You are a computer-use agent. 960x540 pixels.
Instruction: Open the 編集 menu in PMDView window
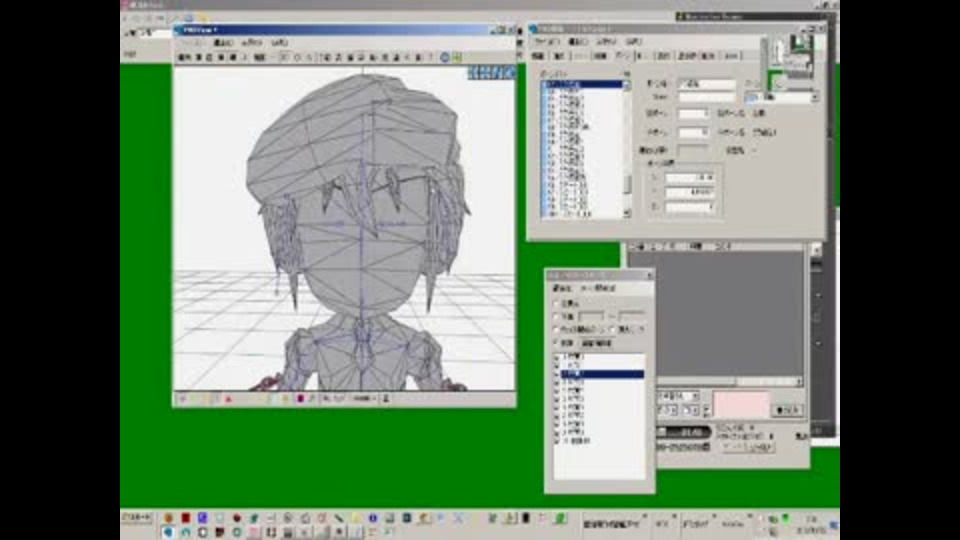[x=223, y=43]
